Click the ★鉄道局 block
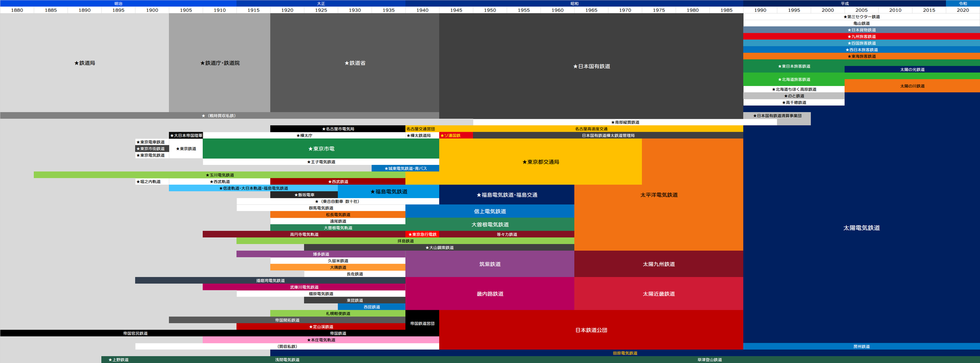980x363 pixels. click(x=84, y=63)
